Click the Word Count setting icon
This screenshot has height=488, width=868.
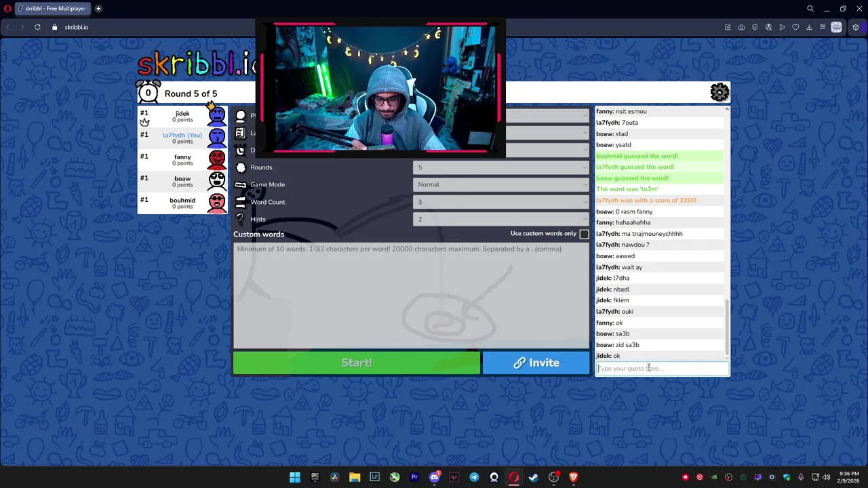pyautogui.click(x=240, y=202)
